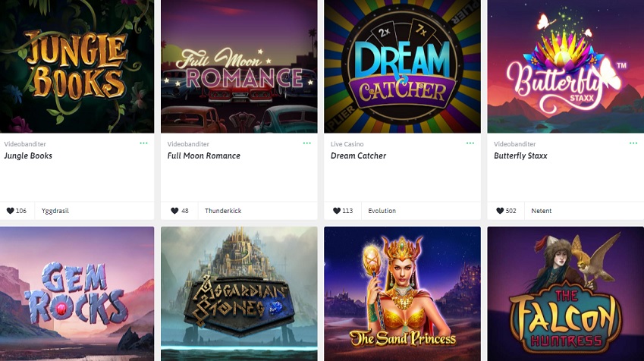
Task: Launch the Gem Rocks game thumbnail
Action: pyautogui.click(x=77, y=294)
